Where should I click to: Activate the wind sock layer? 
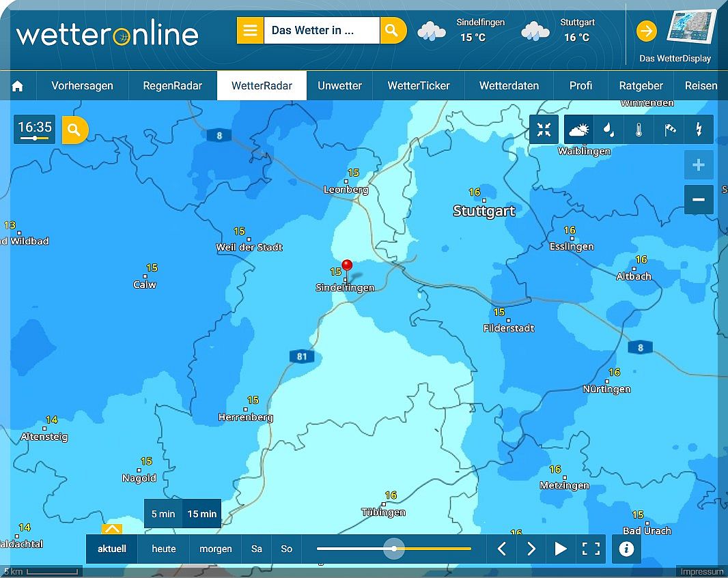(669, 130)
